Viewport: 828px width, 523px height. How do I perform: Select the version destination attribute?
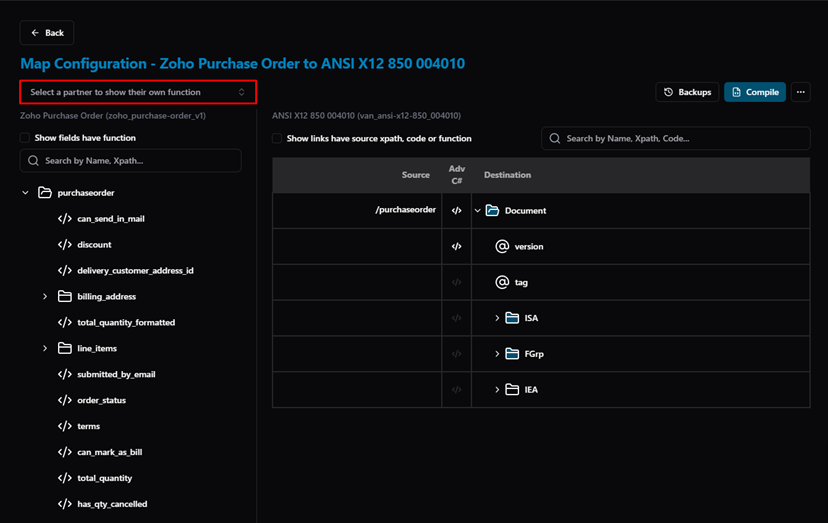529,246
